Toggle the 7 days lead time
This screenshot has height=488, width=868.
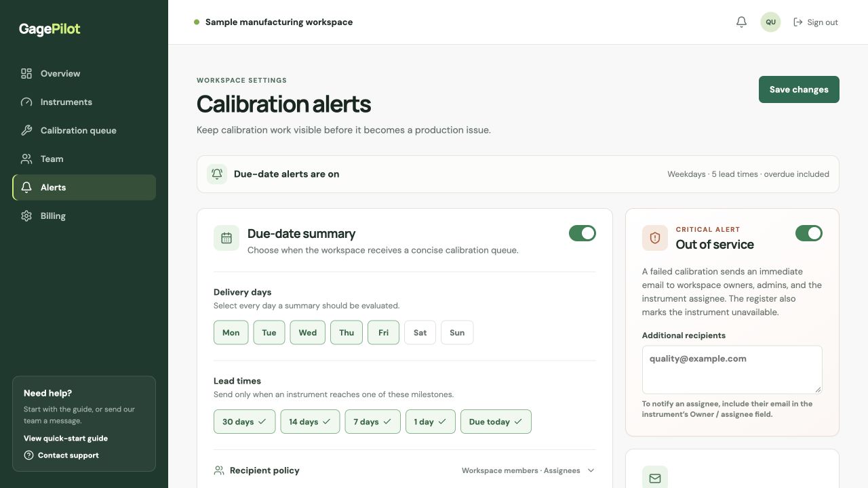[x=372, y=422]
